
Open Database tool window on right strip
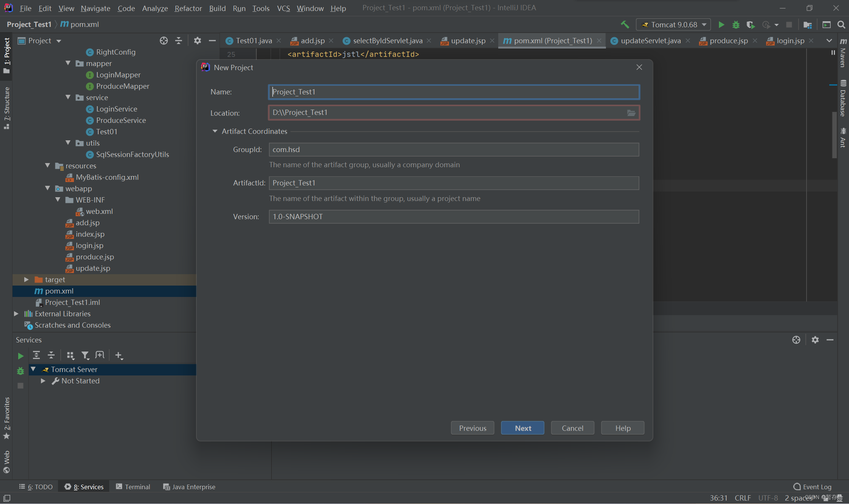pos(843,98)
